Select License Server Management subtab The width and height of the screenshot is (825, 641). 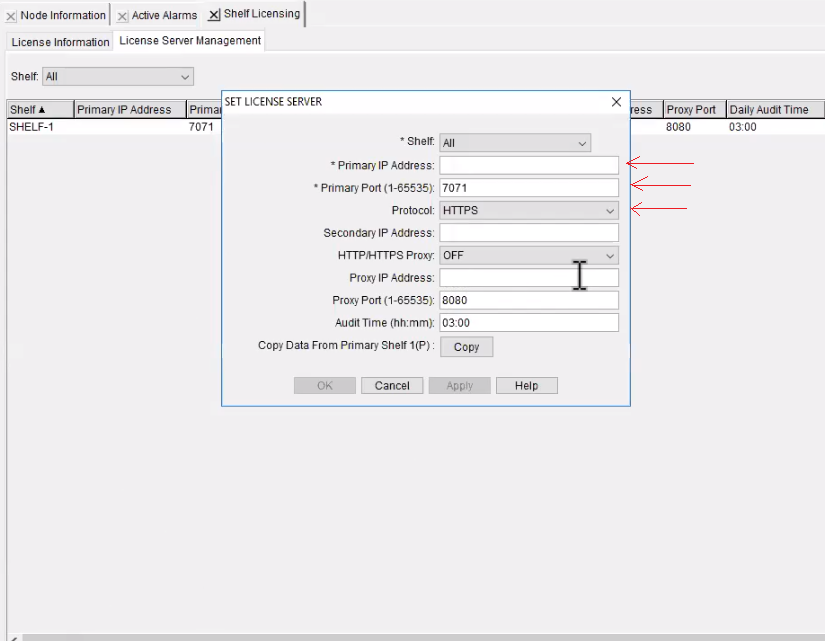(190, 41)
